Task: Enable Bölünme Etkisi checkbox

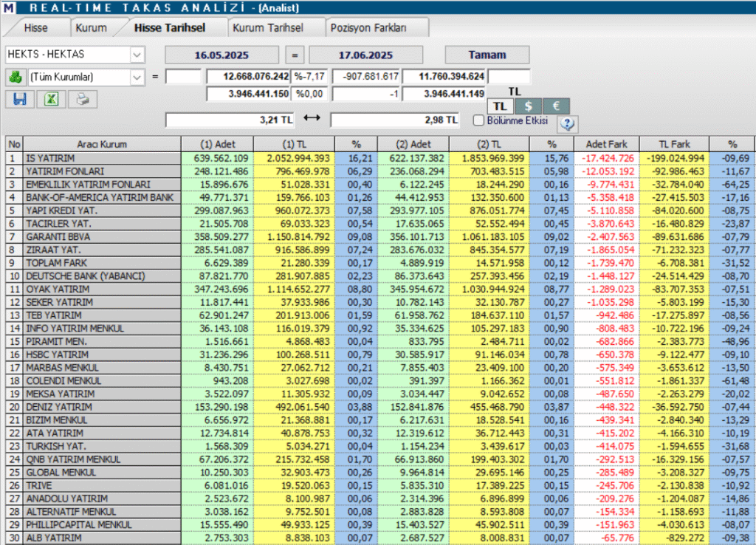Action: click(478, 120)
